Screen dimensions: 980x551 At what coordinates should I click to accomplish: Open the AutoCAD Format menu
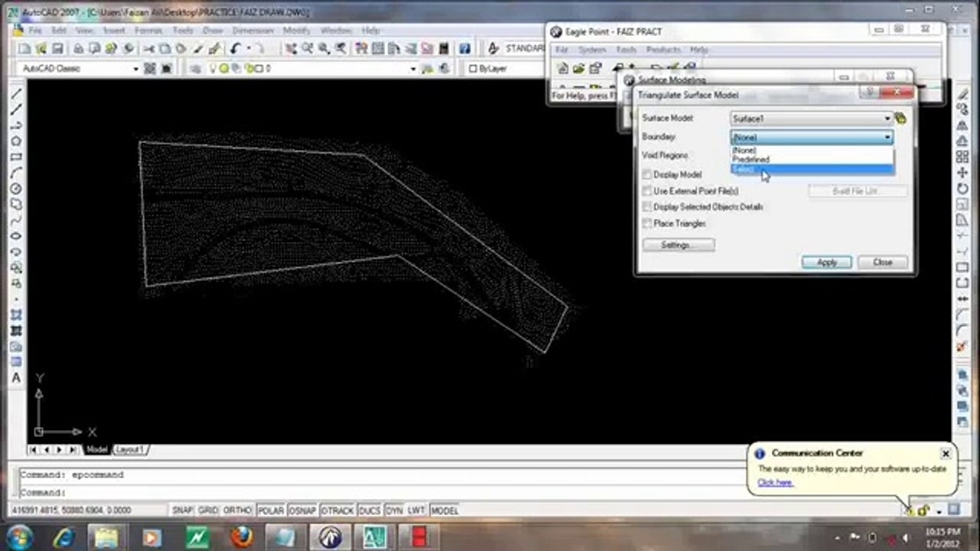tap(148, 31)
